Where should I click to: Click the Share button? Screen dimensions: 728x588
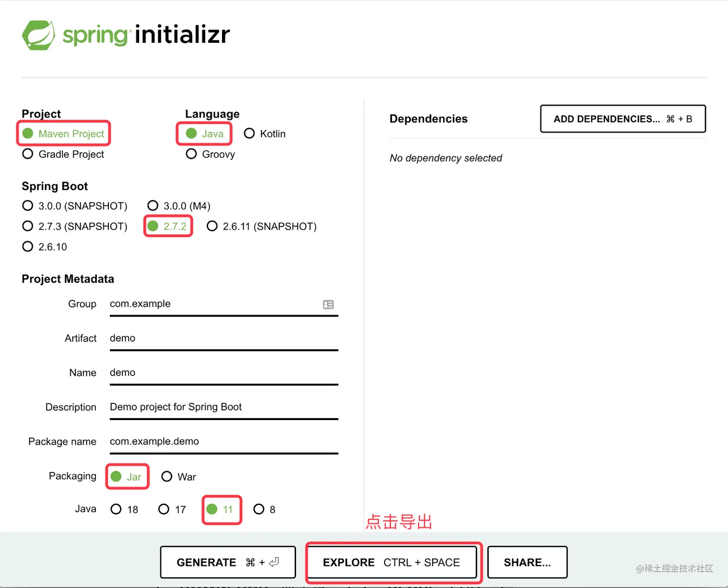point(527,562)
